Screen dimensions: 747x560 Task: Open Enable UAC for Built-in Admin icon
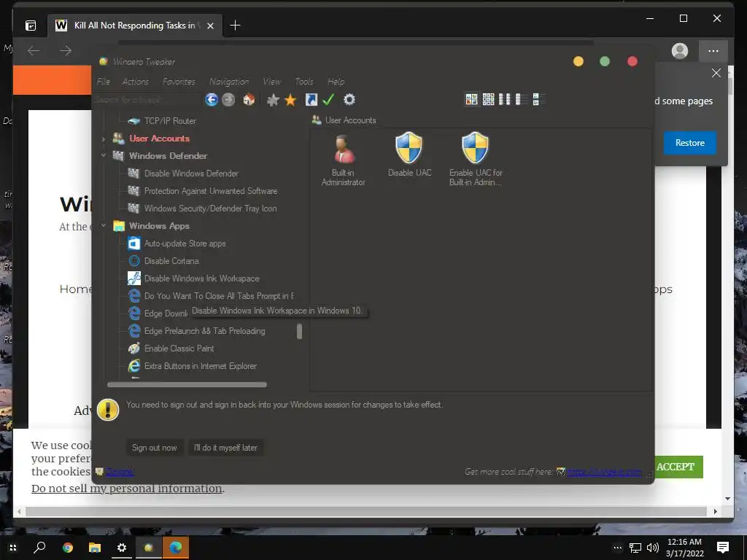[476, 160]
